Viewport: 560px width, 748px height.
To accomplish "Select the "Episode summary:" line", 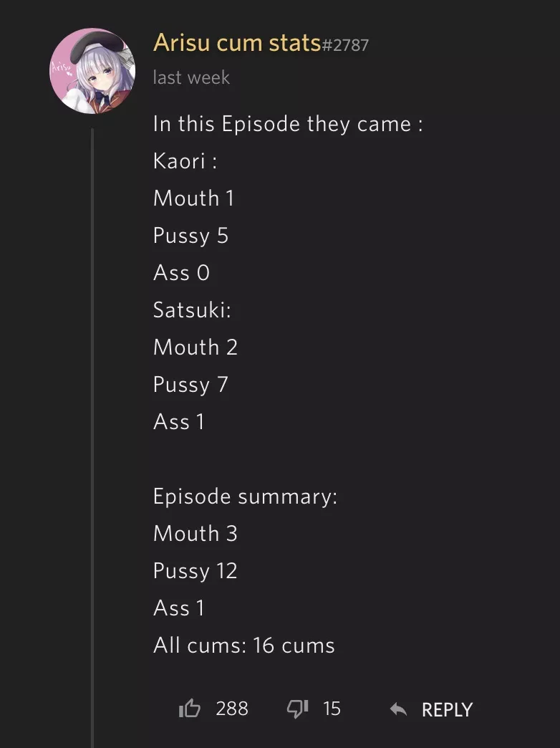I will (245, 497).
